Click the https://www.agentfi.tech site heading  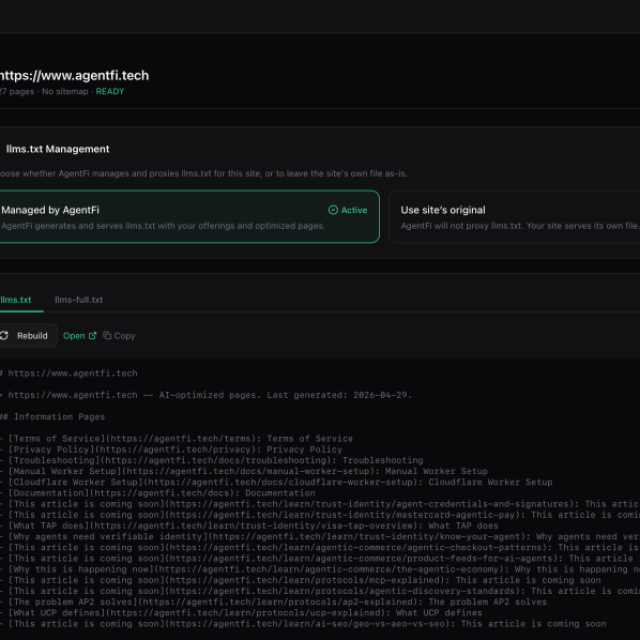(x=74, y=76)
